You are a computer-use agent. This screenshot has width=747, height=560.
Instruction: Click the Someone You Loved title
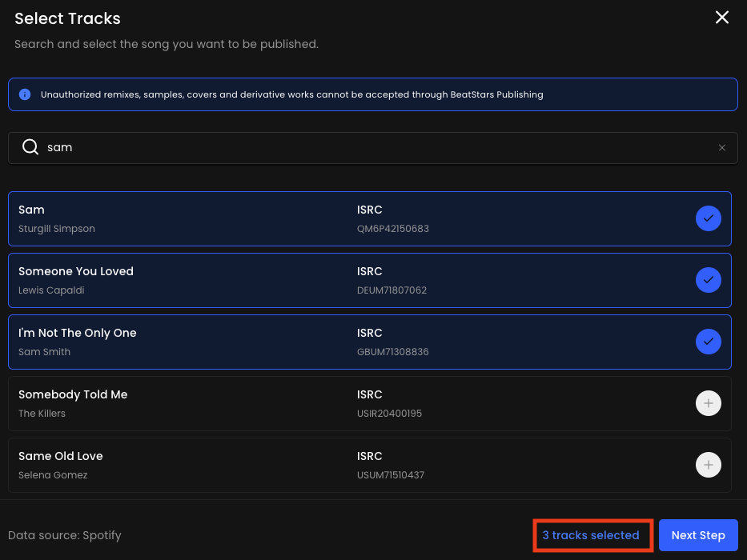[76, 271]
